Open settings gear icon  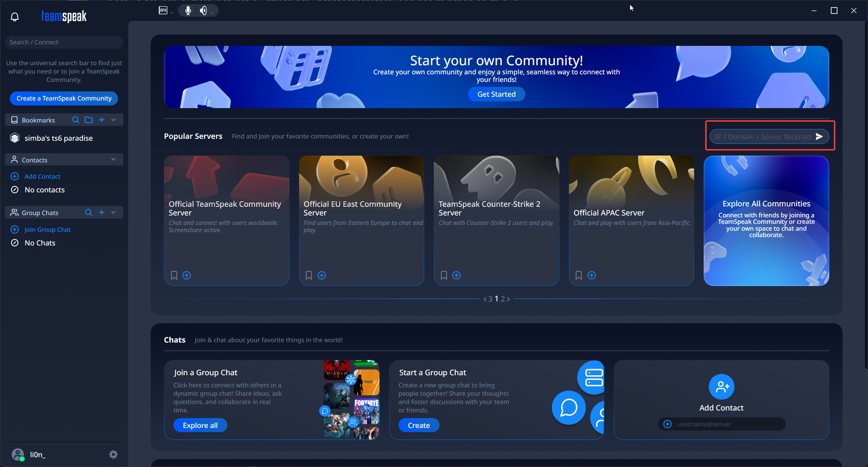tap(113, 454)
